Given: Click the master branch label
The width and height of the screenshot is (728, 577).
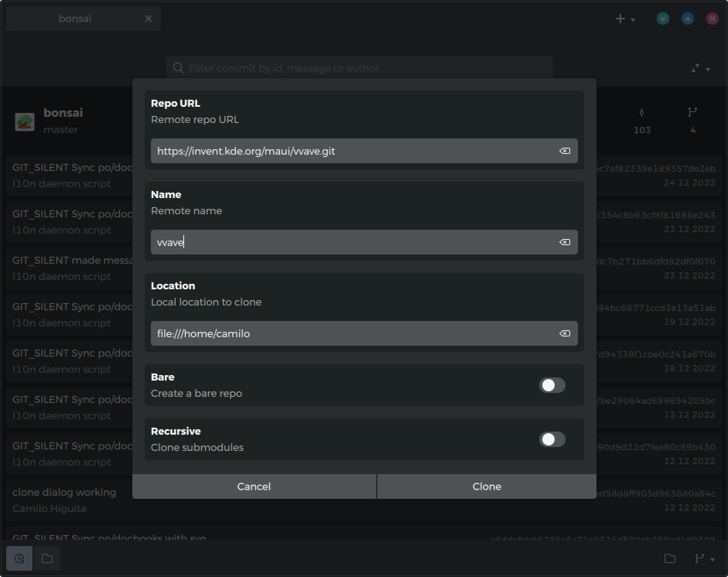Looking at the screenshot, I should [x=61, y=129].
